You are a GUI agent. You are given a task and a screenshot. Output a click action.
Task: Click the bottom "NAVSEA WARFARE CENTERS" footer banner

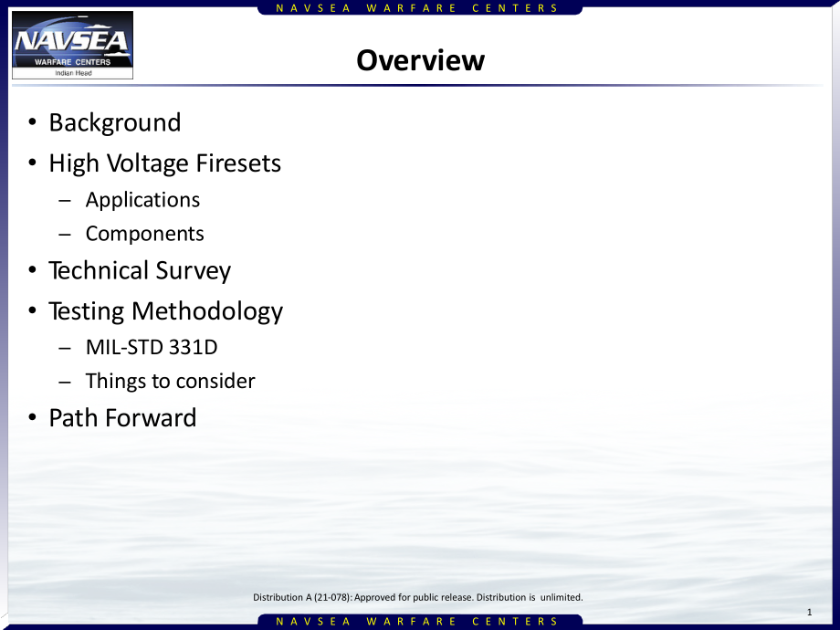[x=420, y=622]
